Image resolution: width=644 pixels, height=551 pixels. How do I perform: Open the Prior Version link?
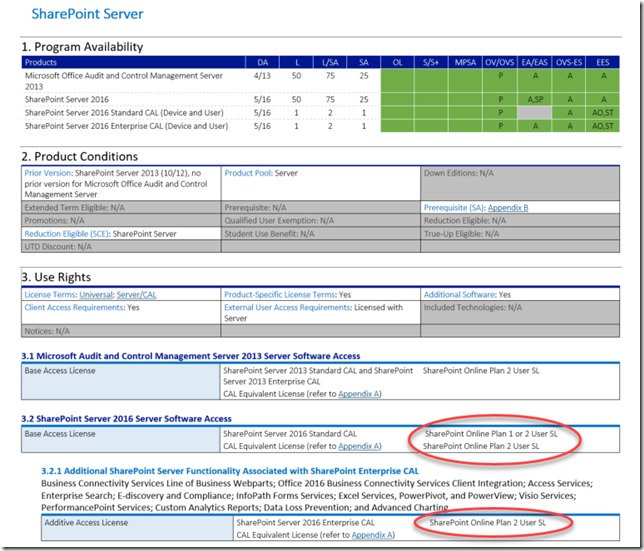tap(48, 173)
